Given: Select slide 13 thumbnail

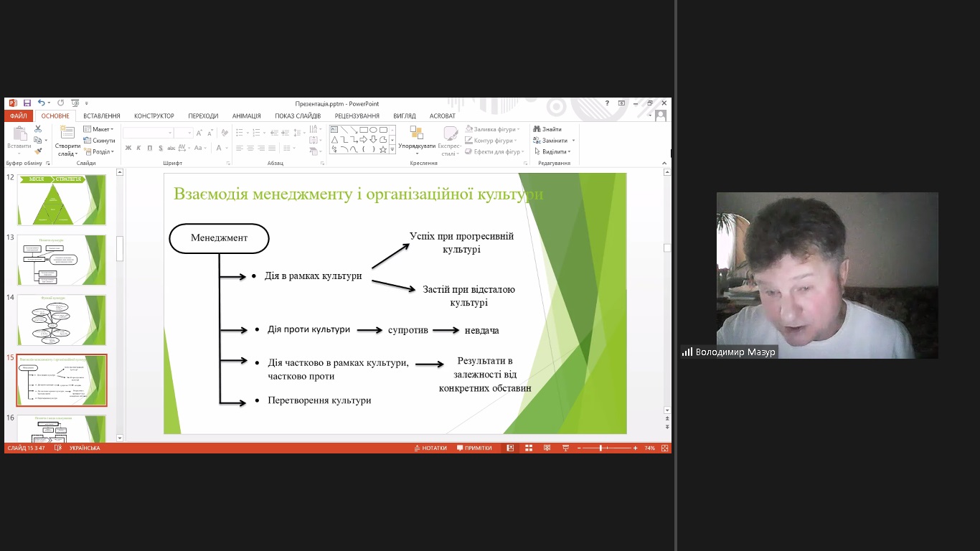Looking at the screenshot, I should pos(62,260).
